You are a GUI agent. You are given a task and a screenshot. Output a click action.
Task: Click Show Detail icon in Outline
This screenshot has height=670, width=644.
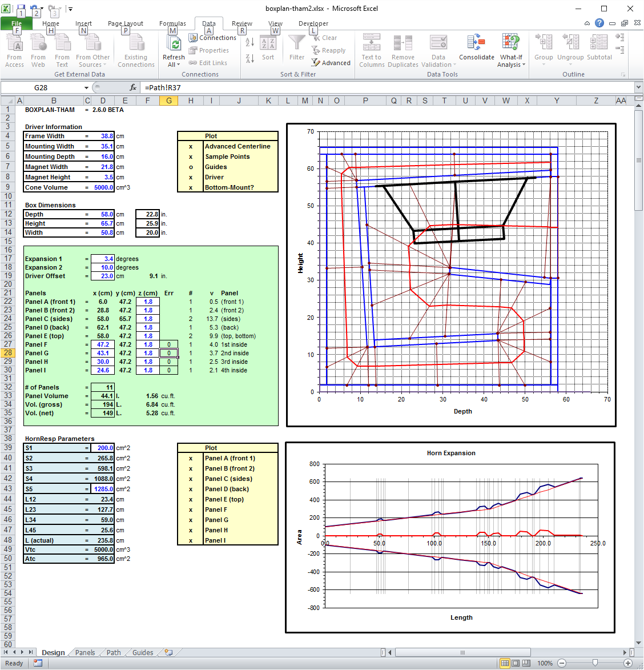pos(620,38)
